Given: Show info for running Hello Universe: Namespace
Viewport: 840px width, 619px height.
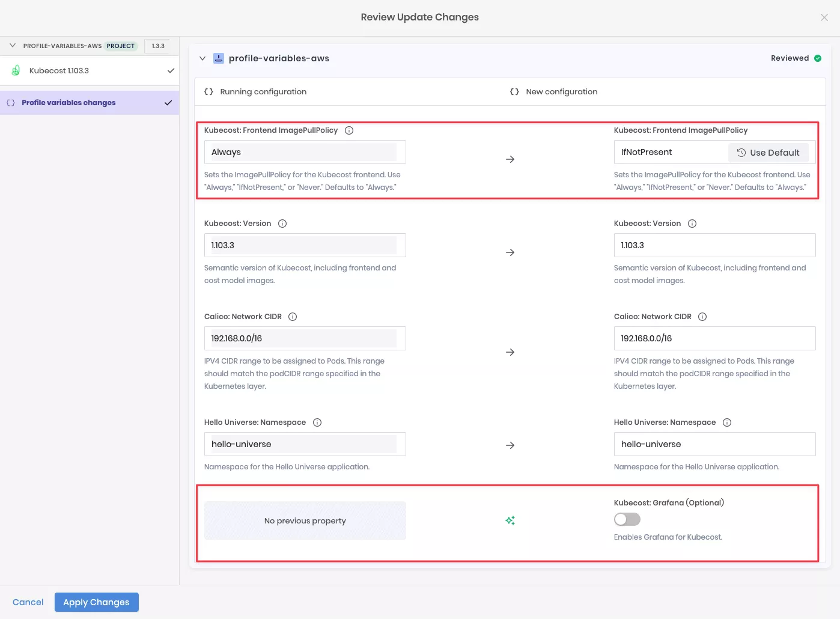Looking at the screenshot, I should [x=317, y=422].
